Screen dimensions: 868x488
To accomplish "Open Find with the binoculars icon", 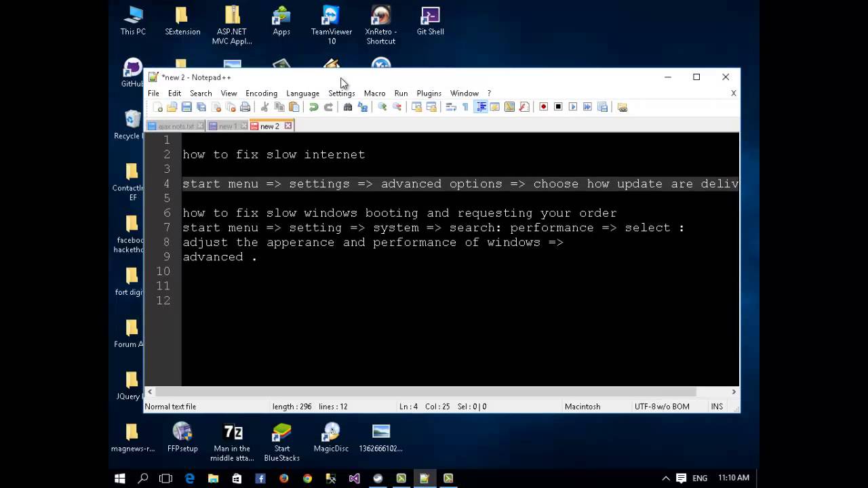I will coord(348,107).
